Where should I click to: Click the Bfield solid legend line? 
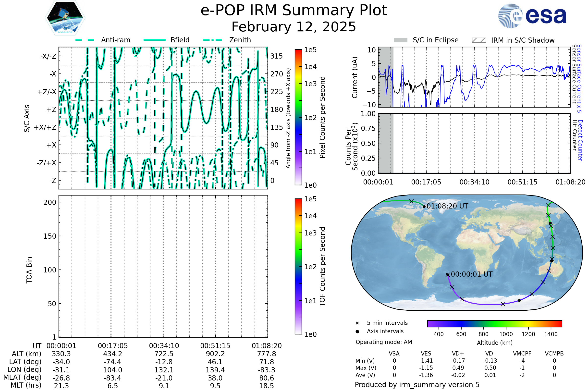click(155, 40)
